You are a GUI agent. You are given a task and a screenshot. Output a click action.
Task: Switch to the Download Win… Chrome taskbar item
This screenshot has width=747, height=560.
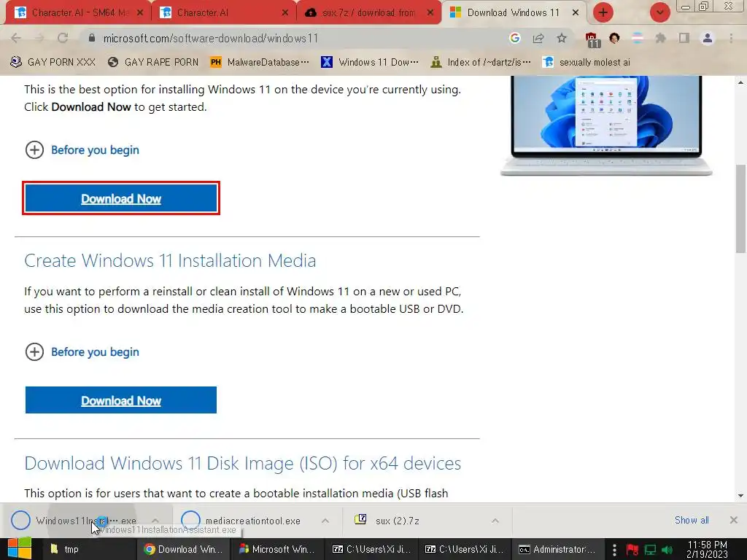click(185, 549)
